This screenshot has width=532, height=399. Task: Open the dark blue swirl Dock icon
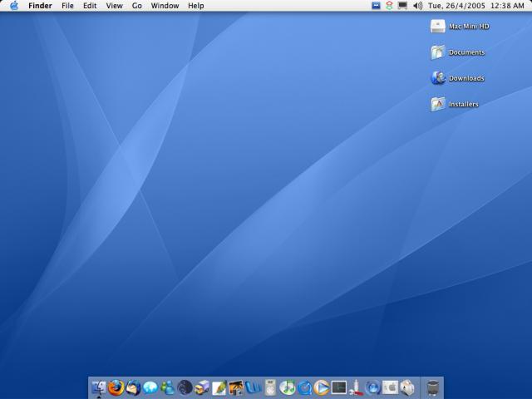pyautogui.click(x=185, y=387)
